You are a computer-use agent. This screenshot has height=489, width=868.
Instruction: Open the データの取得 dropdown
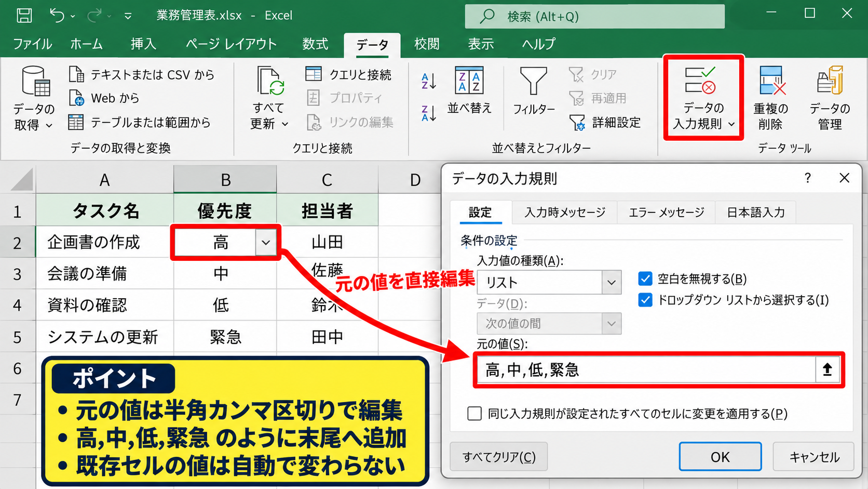34,99
